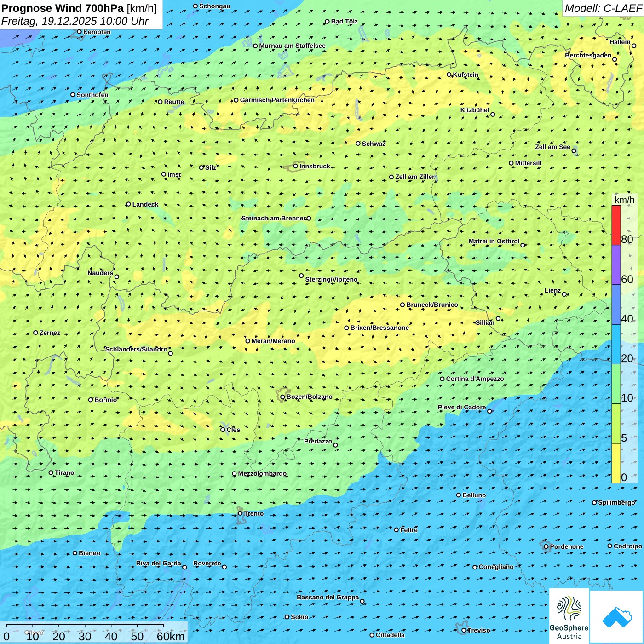Click the Lienz location marker
Image resolution: width=644 pixels, height=644 pixels.
tap(564, 294)
